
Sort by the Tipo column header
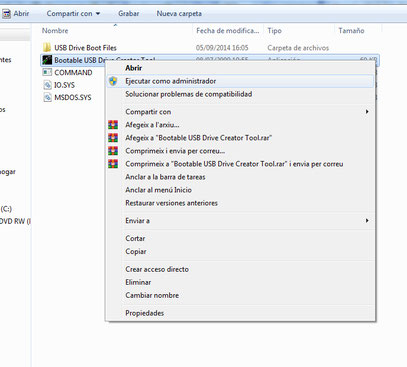tap(300, 31)
